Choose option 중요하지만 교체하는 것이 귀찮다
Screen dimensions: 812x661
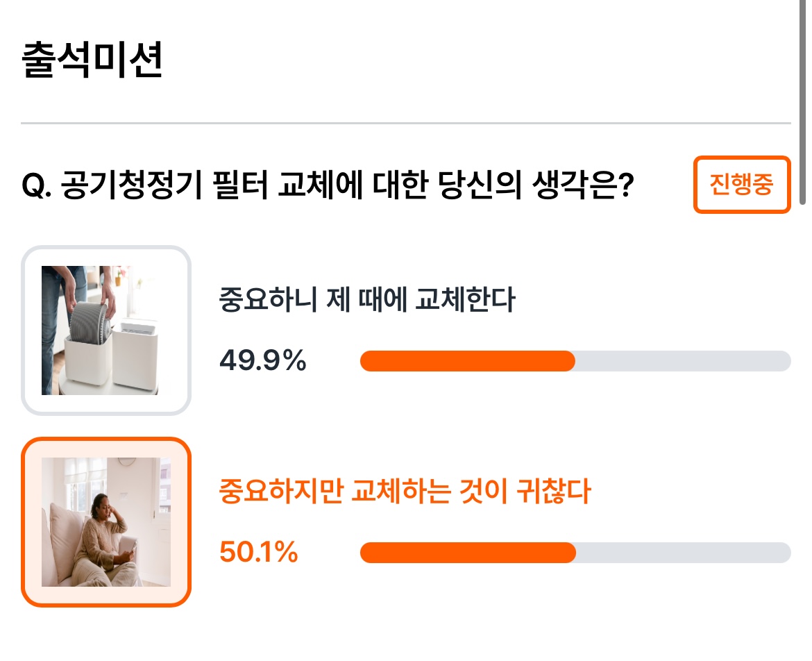pos(405,491)
